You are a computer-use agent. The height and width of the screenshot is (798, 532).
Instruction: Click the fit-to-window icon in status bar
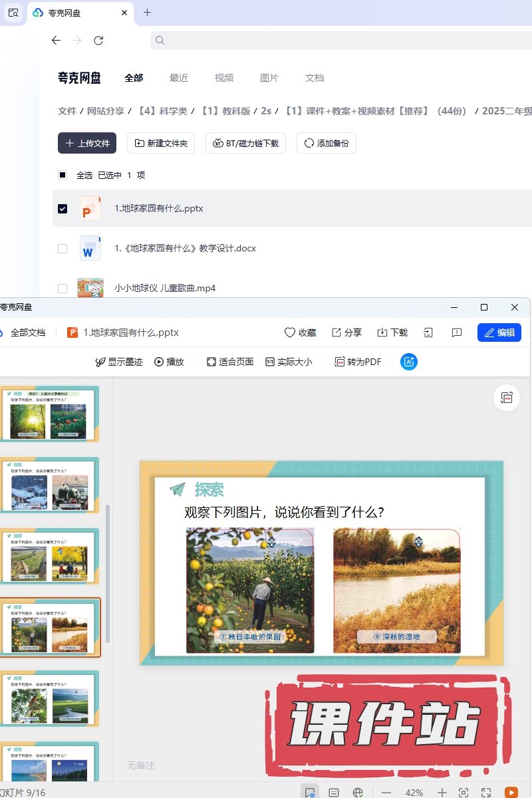click(x=464, y=792)
